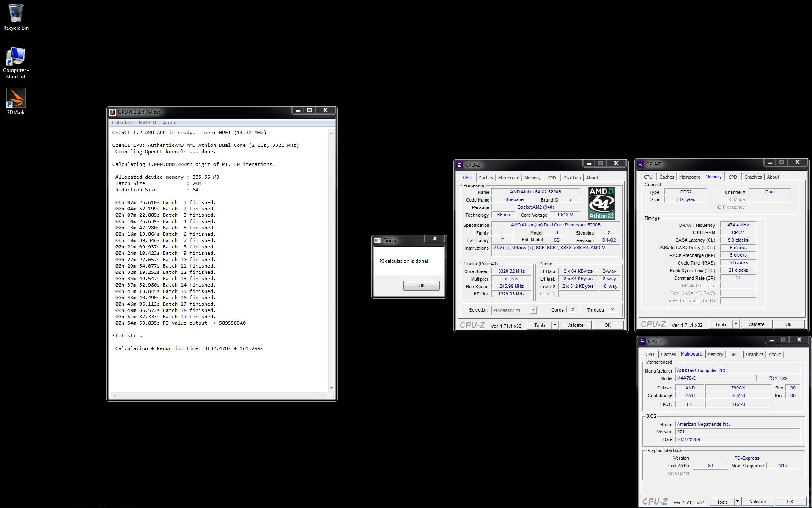Click the CPU-Z icon in Memory window title
812x508 pixels.
tap(641, 164)
